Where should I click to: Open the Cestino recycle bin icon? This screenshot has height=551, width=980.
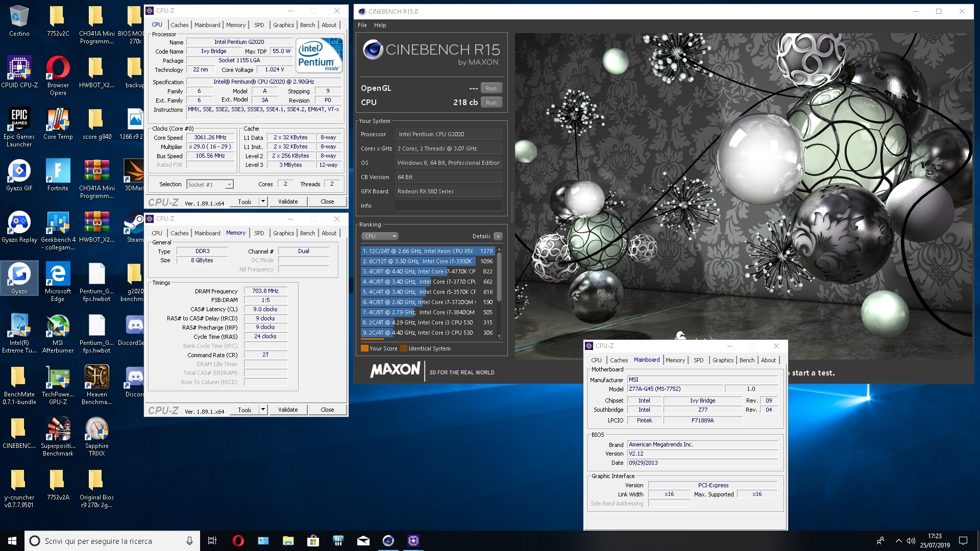(x=19, y=21)
